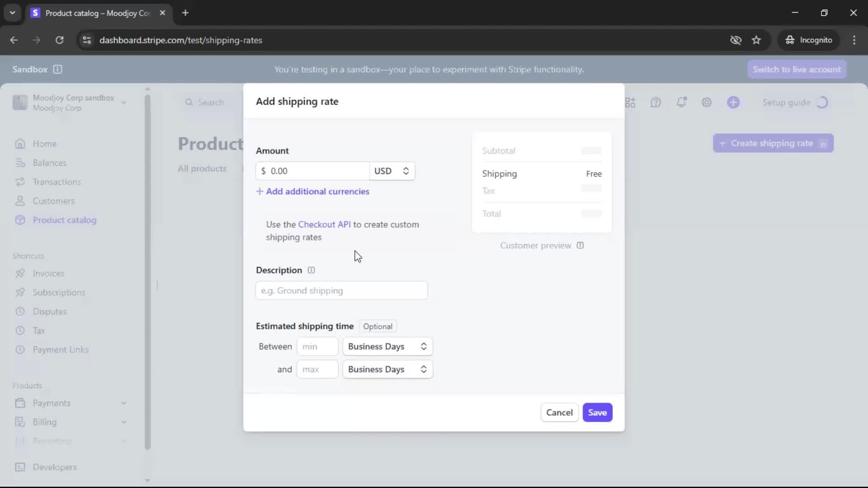Open the browser three-dot menu
Image resolution: width=868 pixels, height=488 pixels.
click(854, 40)
